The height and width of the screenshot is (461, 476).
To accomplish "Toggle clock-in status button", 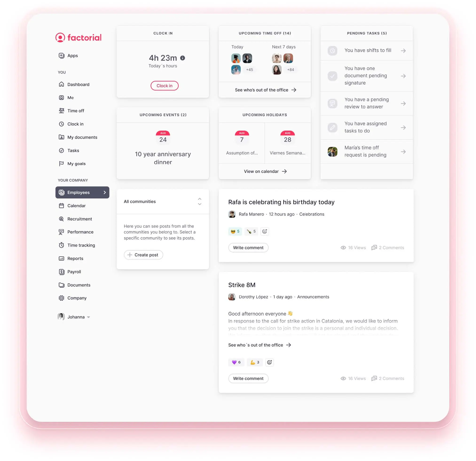I will point(164,85).
